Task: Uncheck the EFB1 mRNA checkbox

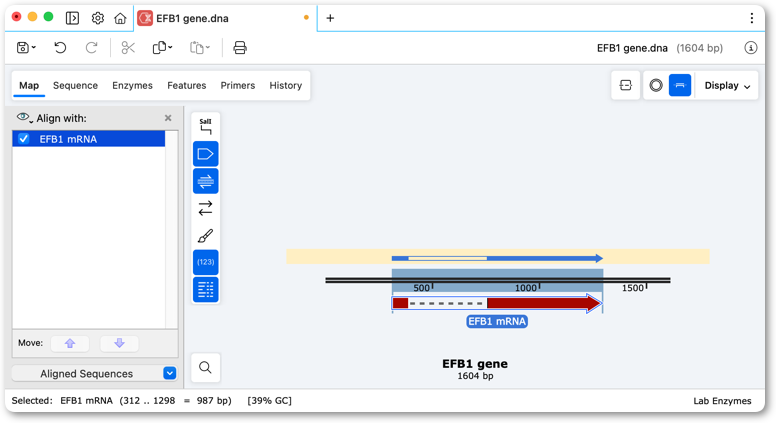Action: point(24,139)
